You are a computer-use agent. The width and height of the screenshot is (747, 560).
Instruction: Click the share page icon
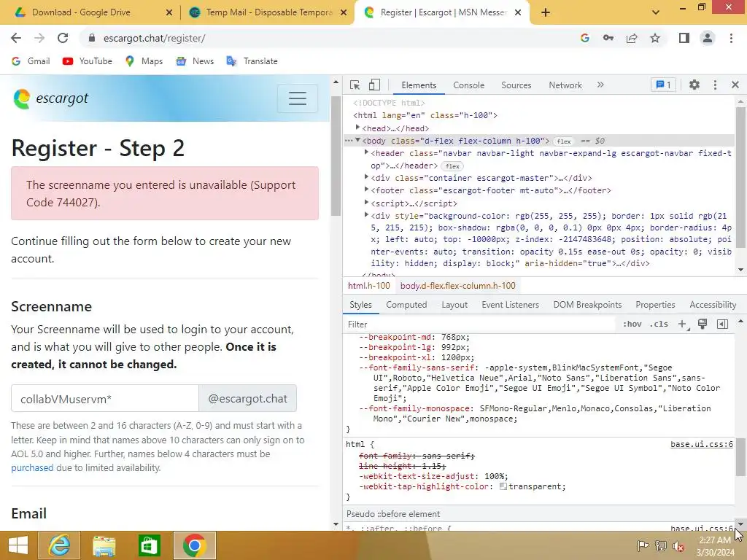[x=632, y=38]
